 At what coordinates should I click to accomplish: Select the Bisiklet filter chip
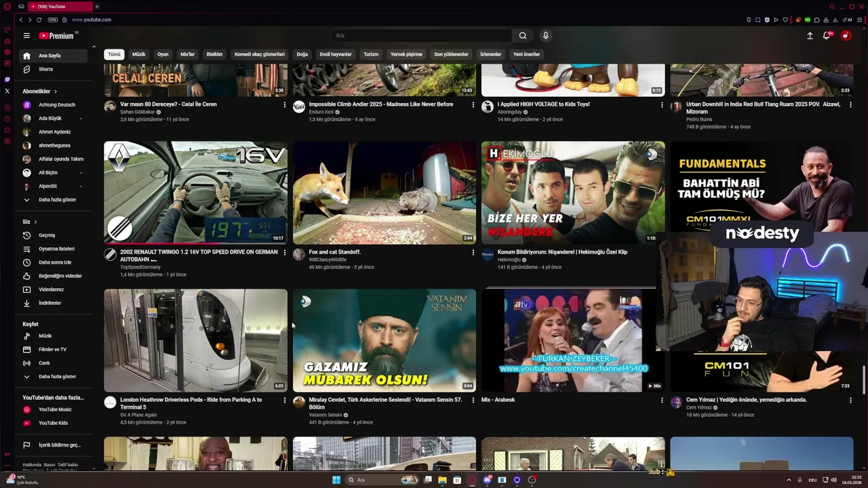[x=214, y=54]
